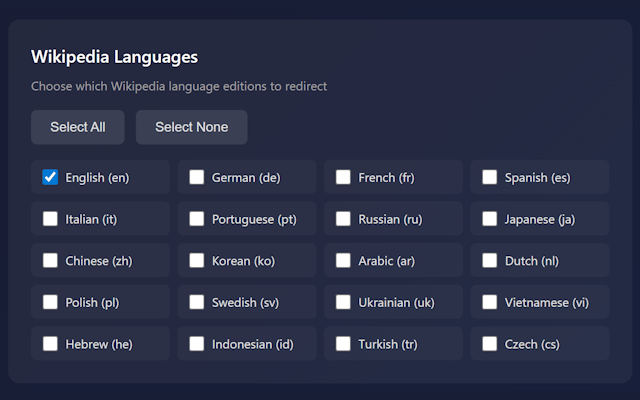This screenshot has height=400, width=640.
Task: Enable the Korean (ko) checkbox
Action: 197,261
